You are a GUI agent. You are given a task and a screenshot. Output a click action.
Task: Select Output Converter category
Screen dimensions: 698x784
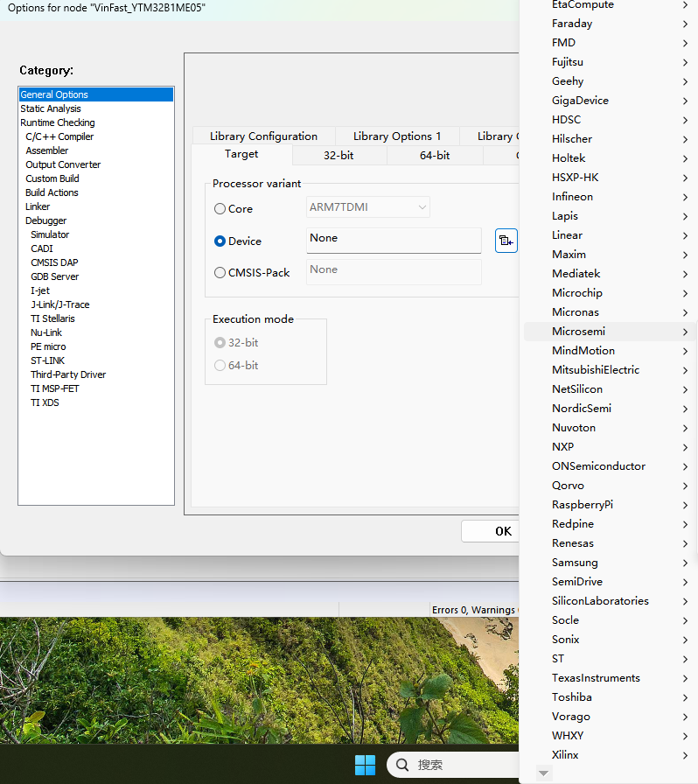(x=63, y=164)
